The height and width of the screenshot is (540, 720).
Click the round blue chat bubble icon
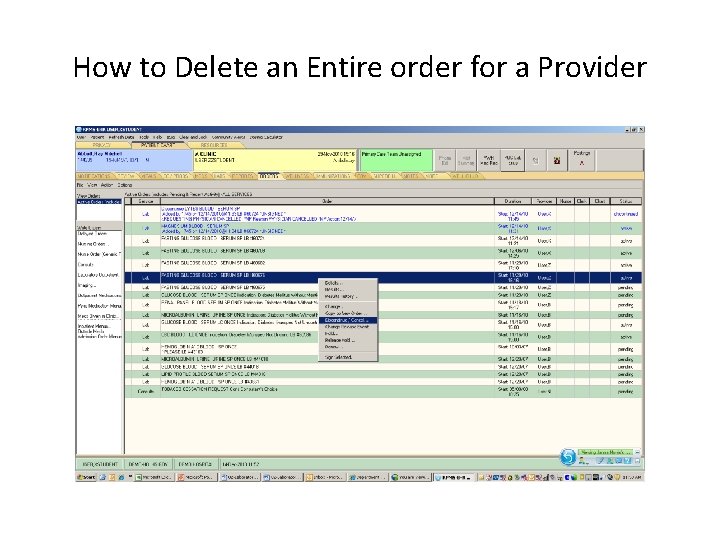pos(568,457)
